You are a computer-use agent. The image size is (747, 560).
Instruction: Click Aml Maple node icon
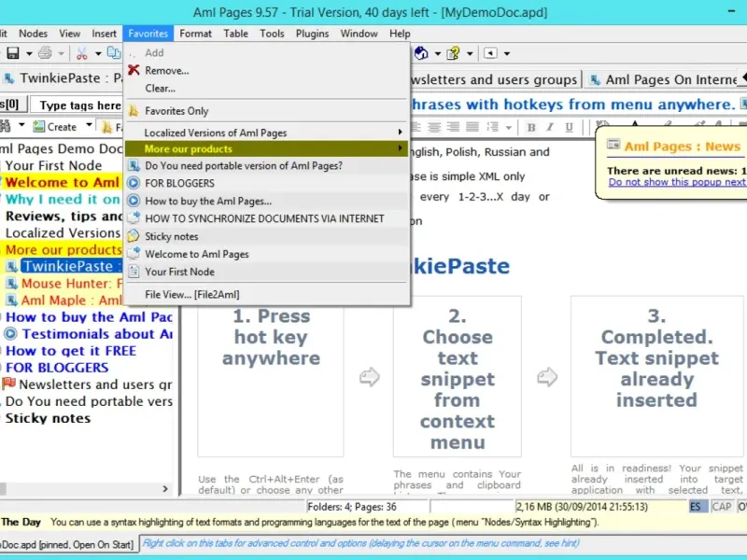pos(12,301)
